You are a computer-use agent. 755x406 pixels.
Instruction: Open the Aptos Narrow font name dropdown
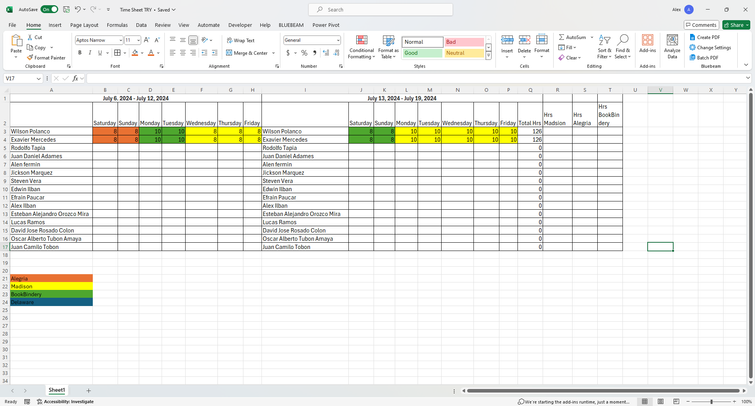[120, 40]
